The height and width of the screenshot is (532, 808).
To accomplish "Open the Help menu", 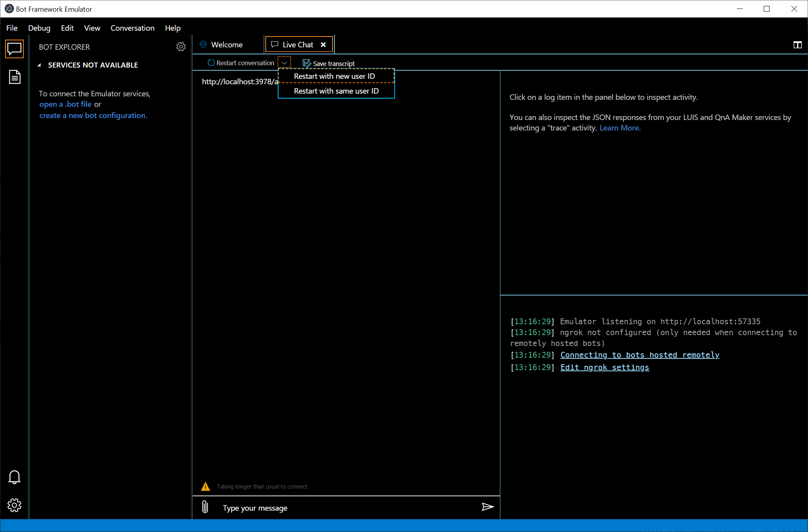I will tap(173, 28).
